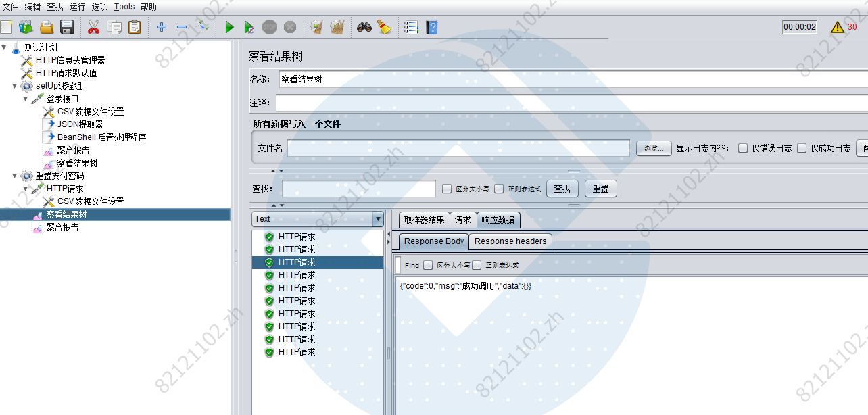Collapse the 登录接口 node arrow
The image size is (868, 415).
[26, 99]
